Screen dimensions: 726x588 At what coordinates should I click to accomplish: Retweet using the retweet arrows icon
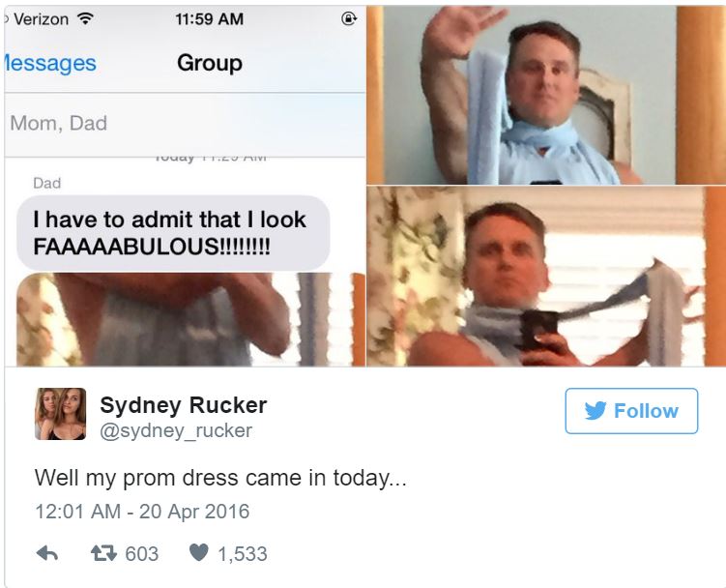click(103, 553)
